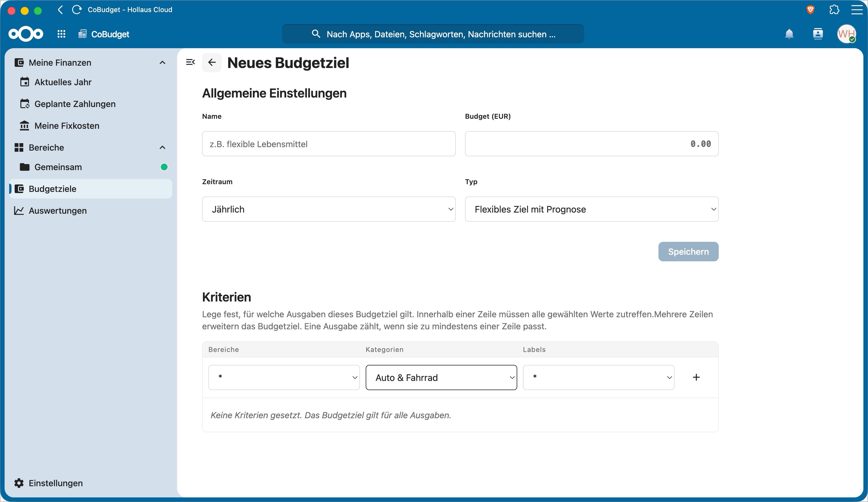Click the Gemeinsam green status dot
Screen dimensions: 868x502
(x=164, y=167)
